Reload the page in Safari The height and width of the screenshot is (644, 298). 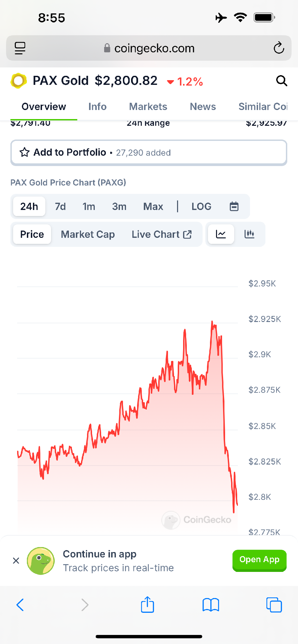pos(279,48)
